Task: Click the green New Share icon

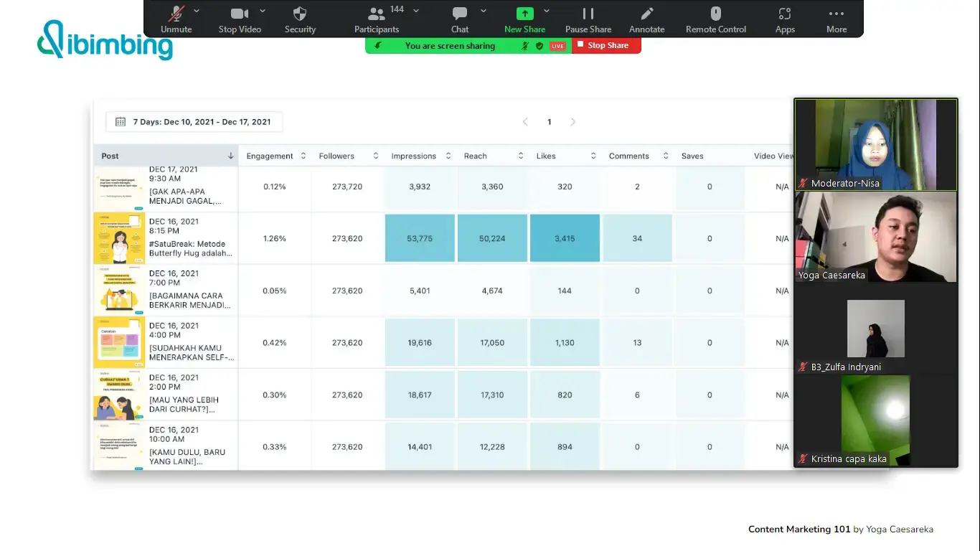Action: pyautogui.click(x=525, y=14)
